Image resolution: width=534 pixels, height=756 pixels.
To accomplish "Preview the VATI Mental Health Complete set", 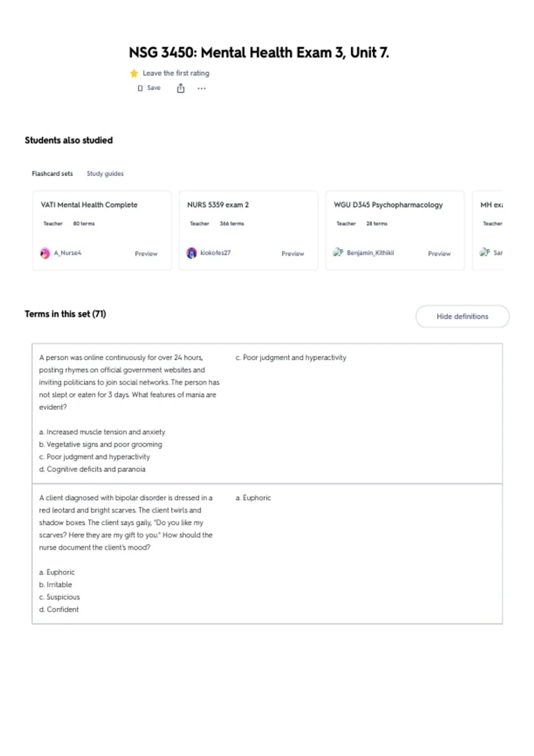I will [x=146, y=253].
